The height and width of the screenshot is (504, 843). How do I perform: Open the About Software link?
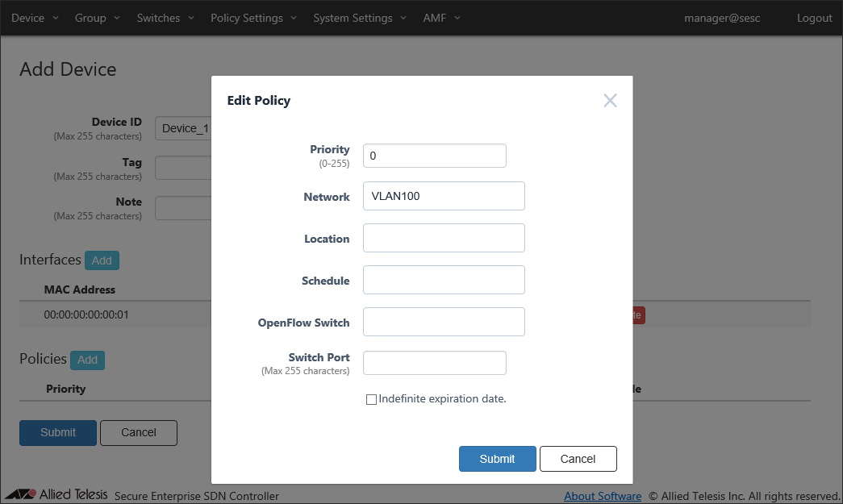pyautogui.click(x=602, y=496)
